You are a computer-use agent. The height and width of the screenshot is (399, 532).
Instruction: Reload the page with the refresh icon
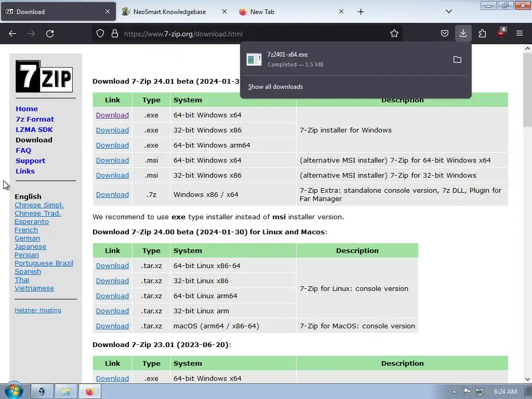(50, 34)
